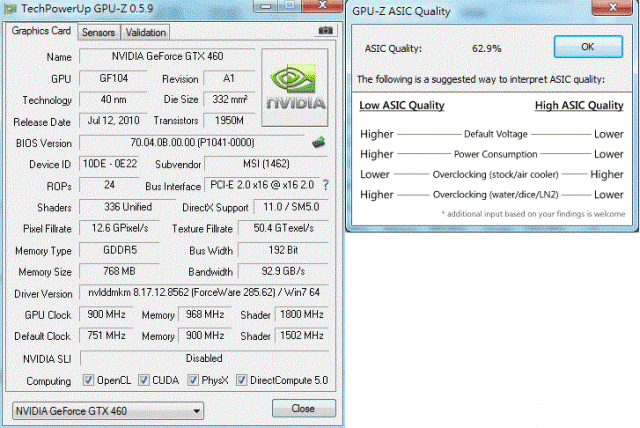Click the Low ASIC Quality heading
This screenshot has width=640, height=428.
coord(402,106)
